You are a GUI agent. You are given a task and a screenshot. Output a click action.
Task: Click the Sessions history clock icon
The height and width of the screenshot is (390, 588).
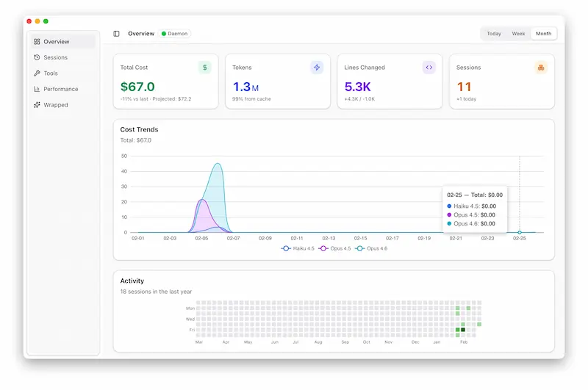point(37,57)
